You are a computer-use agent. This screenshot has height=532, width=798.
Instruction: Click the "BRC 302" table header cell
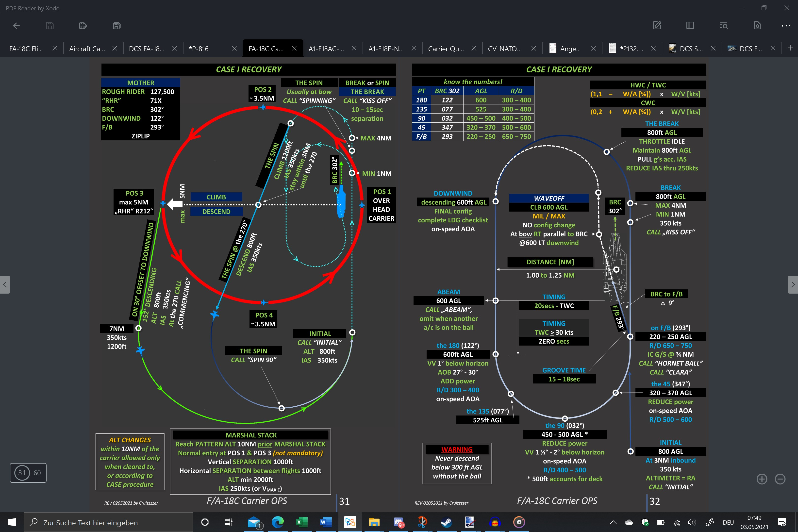click(447, 91)
